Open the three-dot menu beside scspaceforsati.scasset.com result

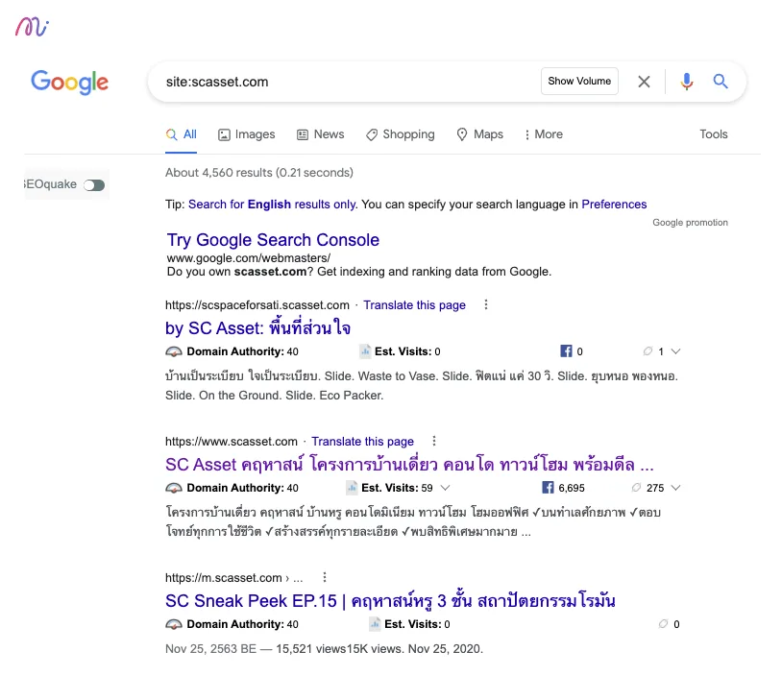(486, 304)
